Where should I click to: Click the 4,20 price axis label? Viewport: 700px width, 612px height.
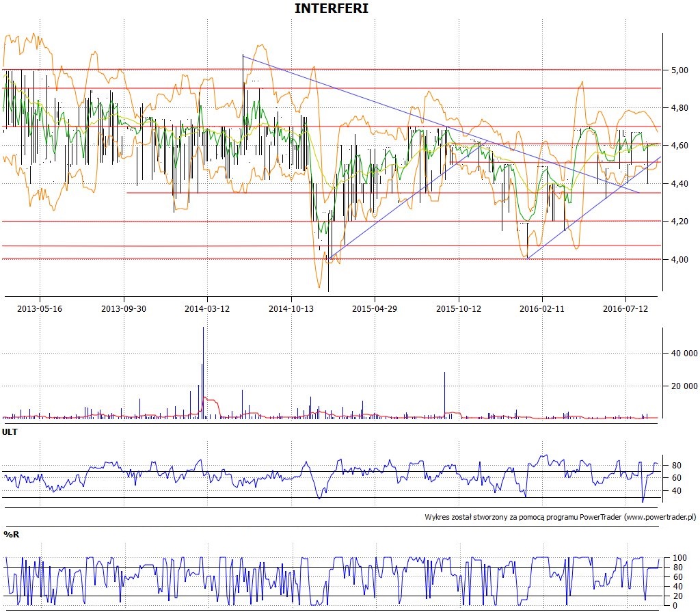679,222
